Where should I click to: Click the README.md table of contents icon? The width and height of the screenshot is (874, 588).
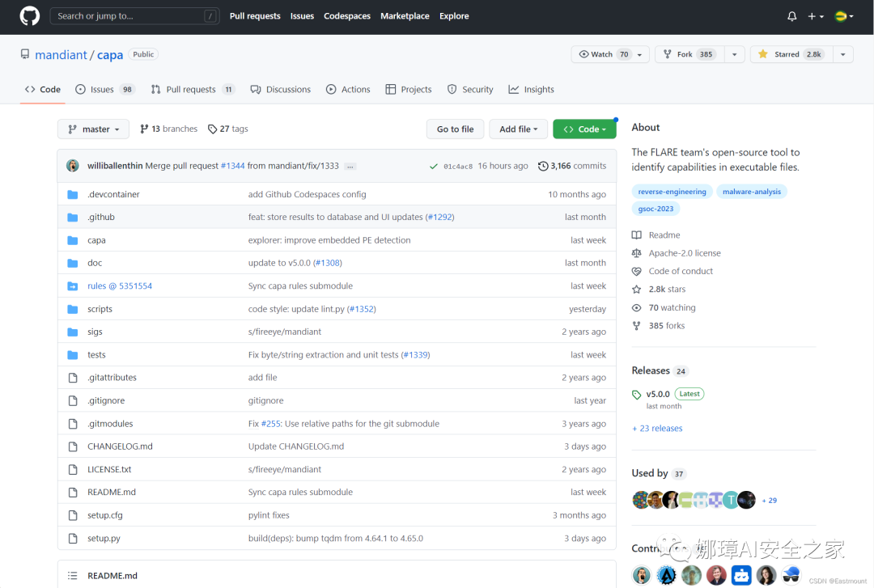click(x=73, y=576)
